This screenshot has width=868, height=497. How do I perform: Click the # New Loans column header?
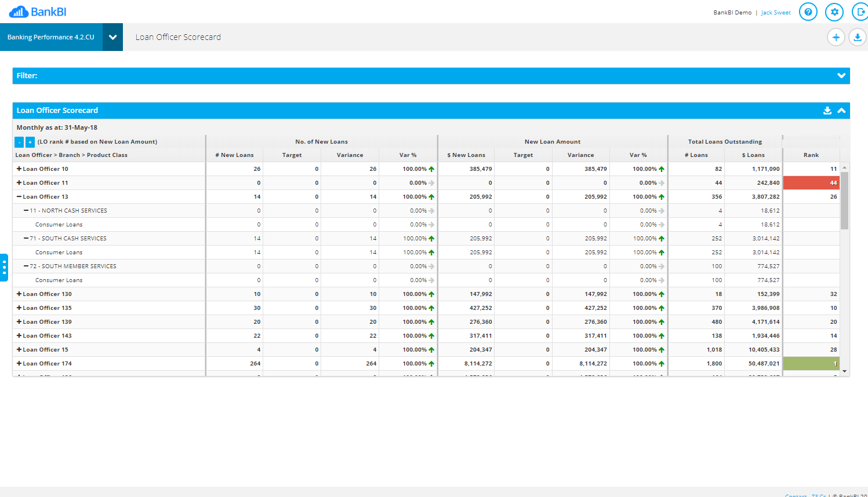coord(234,155)
